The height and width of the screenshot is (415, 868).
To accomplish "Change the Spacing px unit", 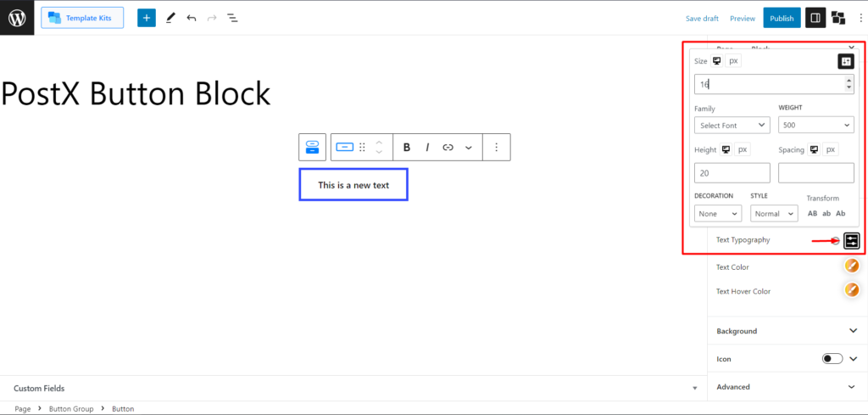I will pos(831,149).
